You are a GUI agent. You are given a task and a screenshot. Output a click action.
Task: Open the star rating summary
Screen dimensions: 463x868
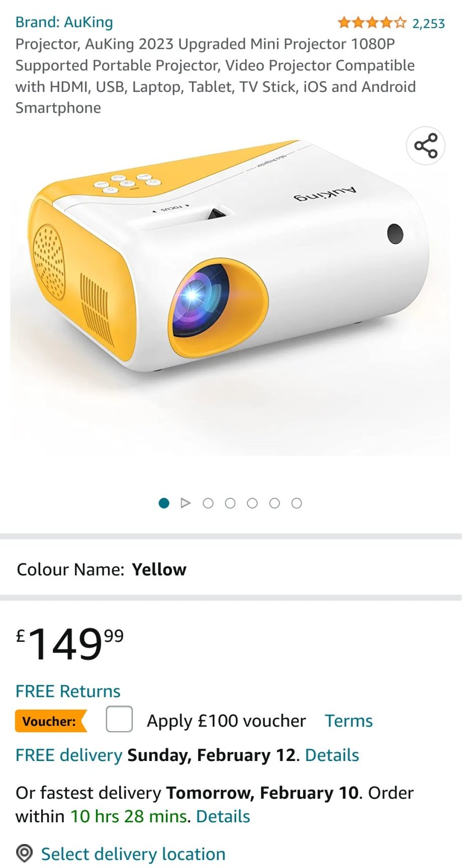372,23
